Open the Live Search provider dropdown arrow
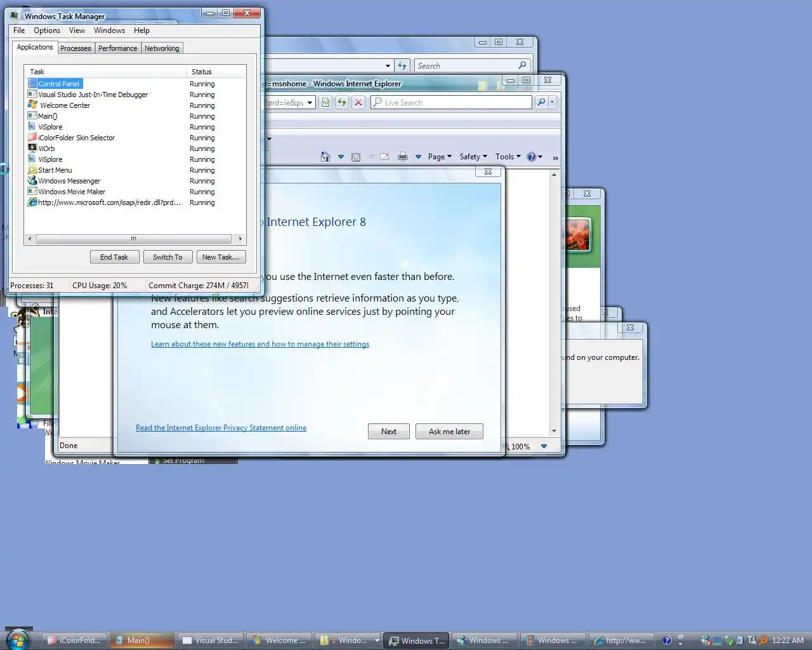 click(x=553, y=102)
